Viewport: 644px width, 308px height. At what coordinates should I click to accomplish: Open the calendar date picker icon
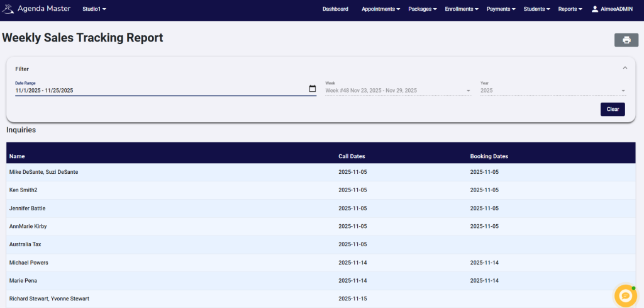(313, 89)
